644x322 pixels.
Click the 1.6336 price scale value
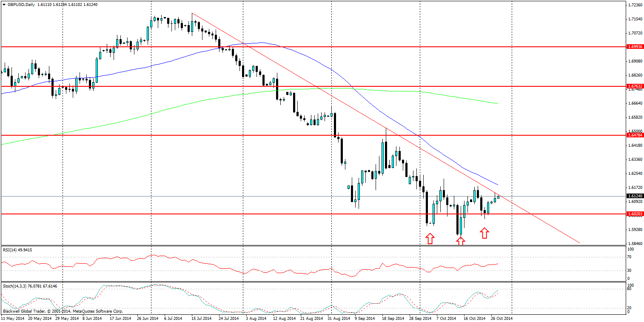(635, 159)
